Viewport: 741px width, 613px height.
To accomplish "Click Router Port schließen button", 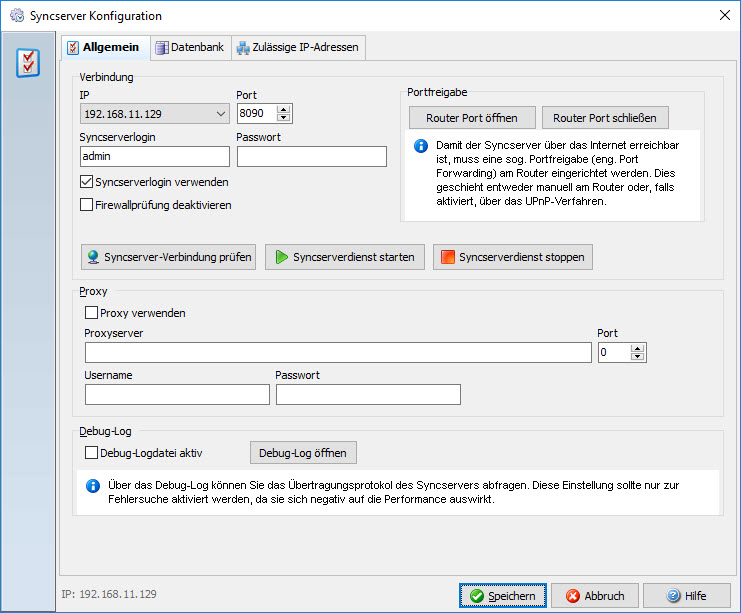I will pyautogui.click(x=605, y=118).
